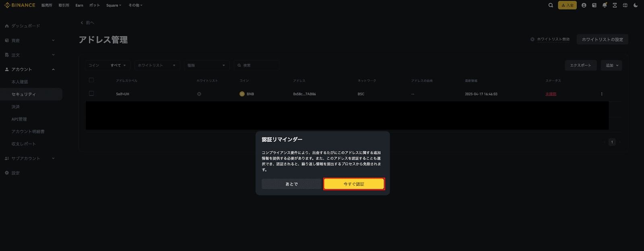Open the notifications bell

[605, 5]
